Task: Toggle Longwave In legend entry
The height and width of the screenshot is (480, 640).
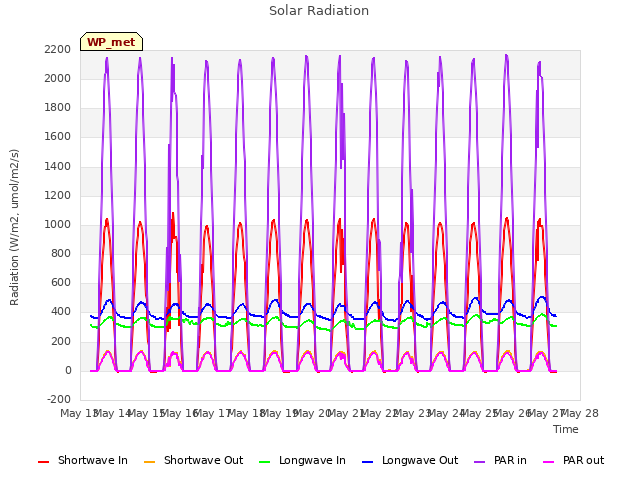Action: [302, 460]
